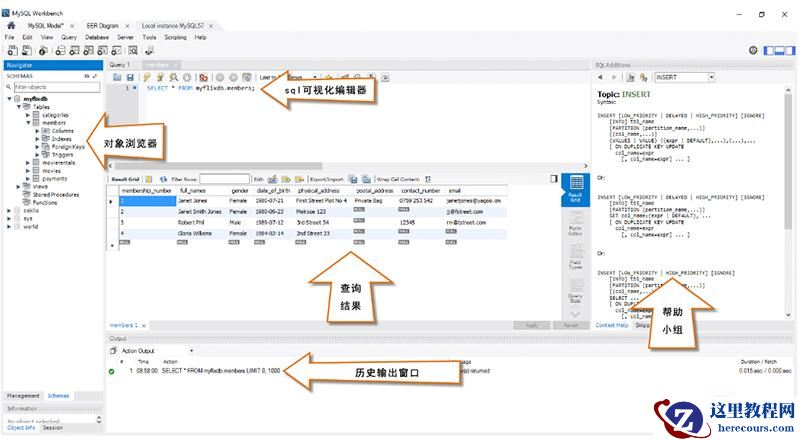Select the Query 1 editor tab

point(120,65)
